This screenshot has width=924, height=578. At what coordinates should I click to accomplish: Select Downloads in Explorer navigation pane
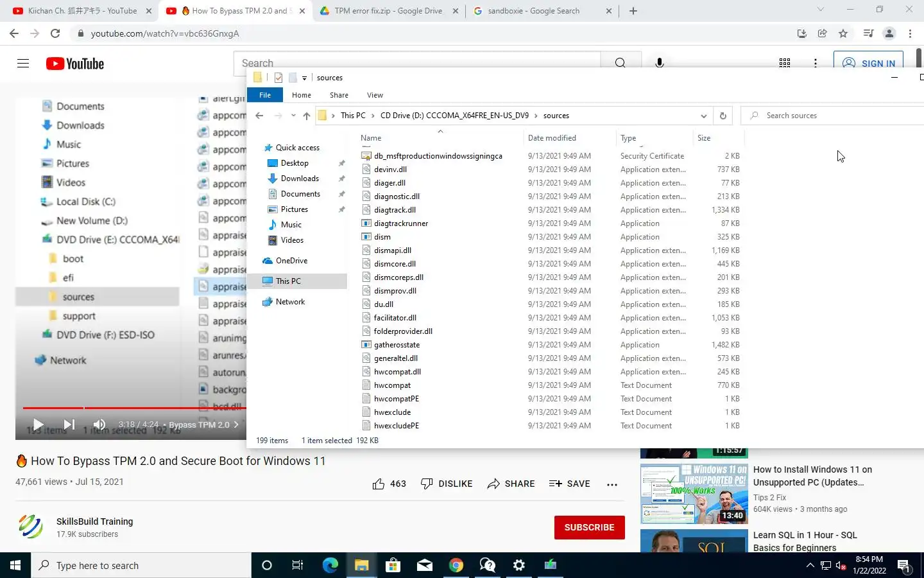300,179
